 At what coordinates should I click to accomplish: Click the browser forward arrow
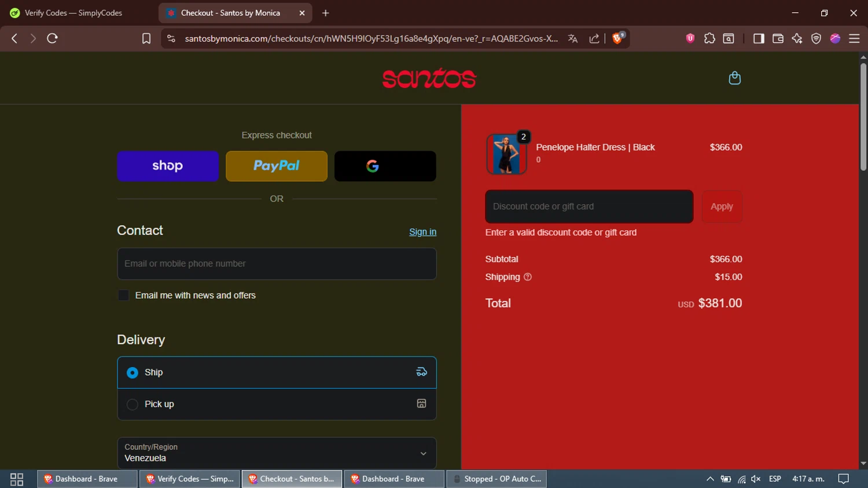[x=33, y=38]
